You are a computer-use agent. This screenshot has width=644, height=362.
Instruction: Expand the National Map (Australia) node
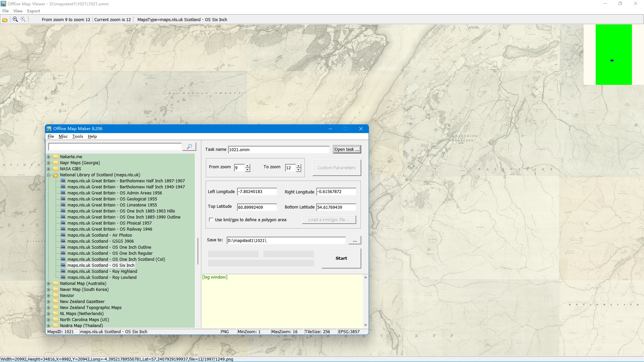[49, 284]
